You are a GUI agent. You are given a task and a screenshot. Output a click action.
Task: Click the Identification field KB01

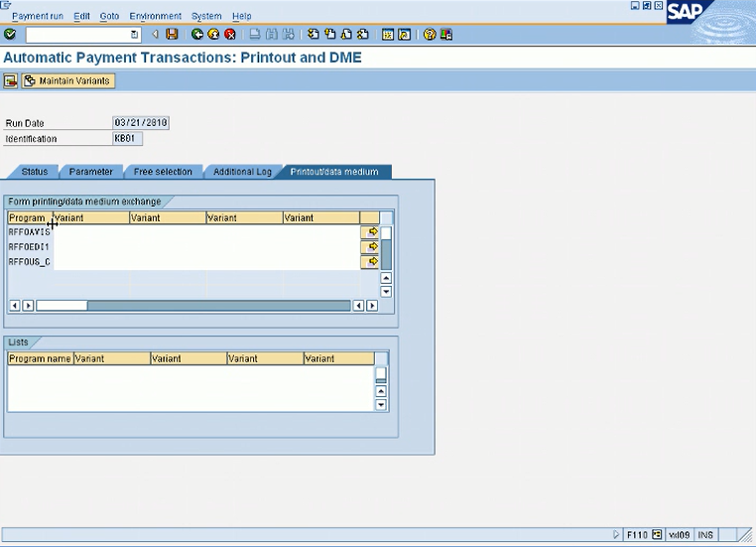pyautogui.click(x=127, y=138)
